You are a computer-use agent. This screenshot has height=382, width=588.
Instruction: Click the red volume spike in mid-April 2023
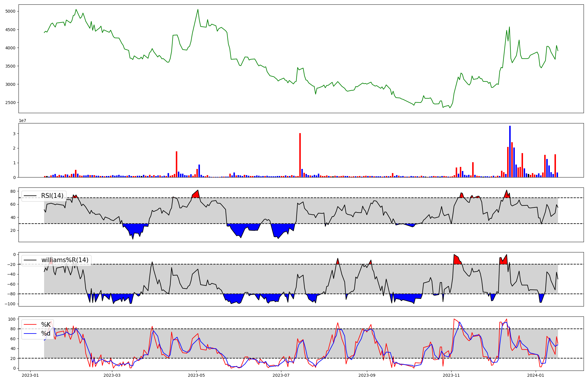click(x=176, y=164)
